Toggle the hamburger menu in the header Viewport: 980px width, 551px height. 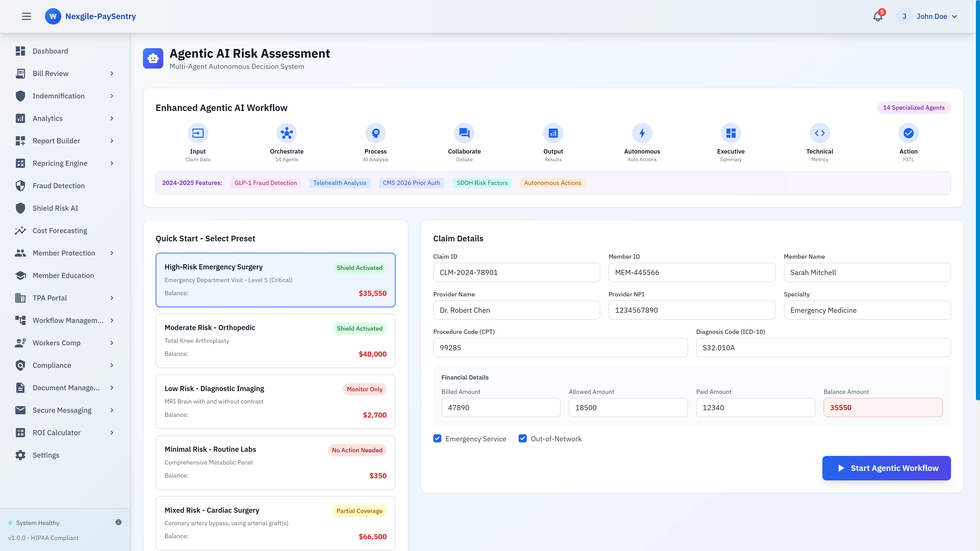pos(26,16)
